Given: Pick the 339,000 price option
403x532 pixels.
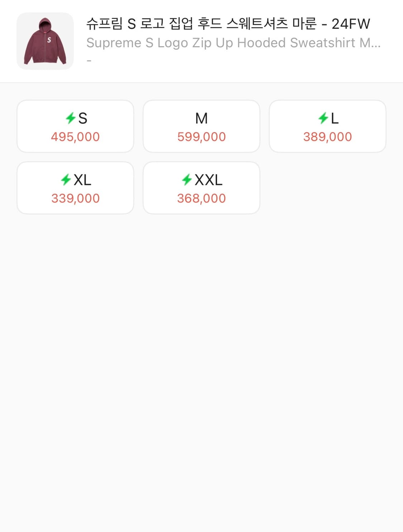Looking at the screenshot, I should coord(75,199).
